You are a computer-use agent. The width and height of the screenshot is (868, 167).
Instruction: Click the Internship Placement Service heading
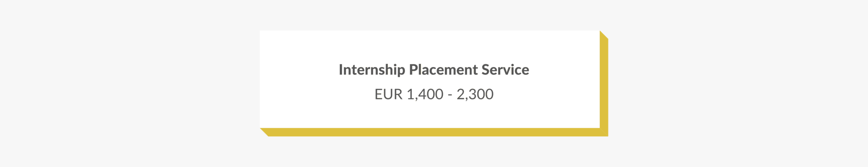click(434, 70)
